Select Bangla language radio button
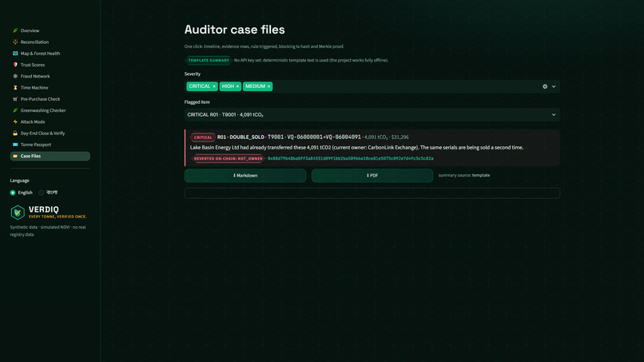This screenshot has width=644, height=362. 41,193
